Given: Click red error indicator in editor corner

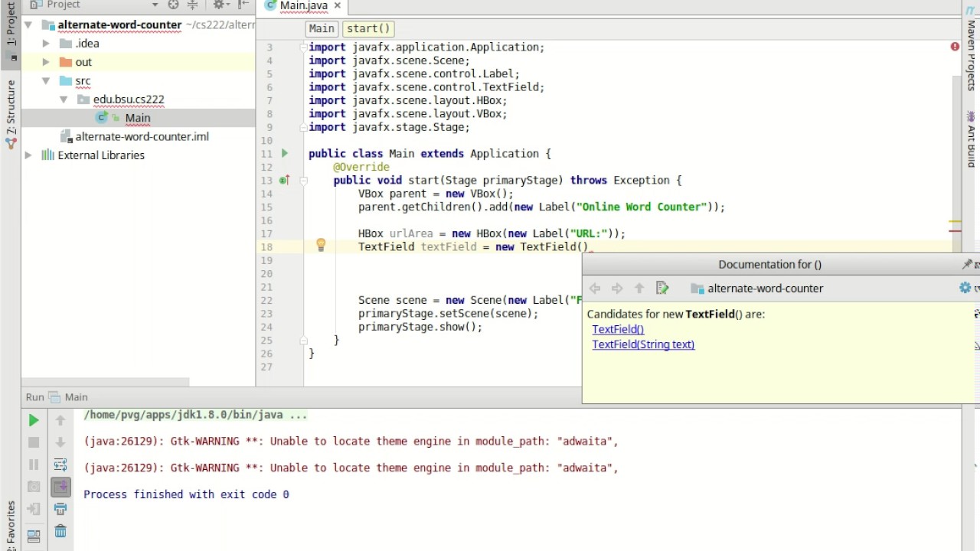Looking at the screenshot, I should tap(955, 47).
